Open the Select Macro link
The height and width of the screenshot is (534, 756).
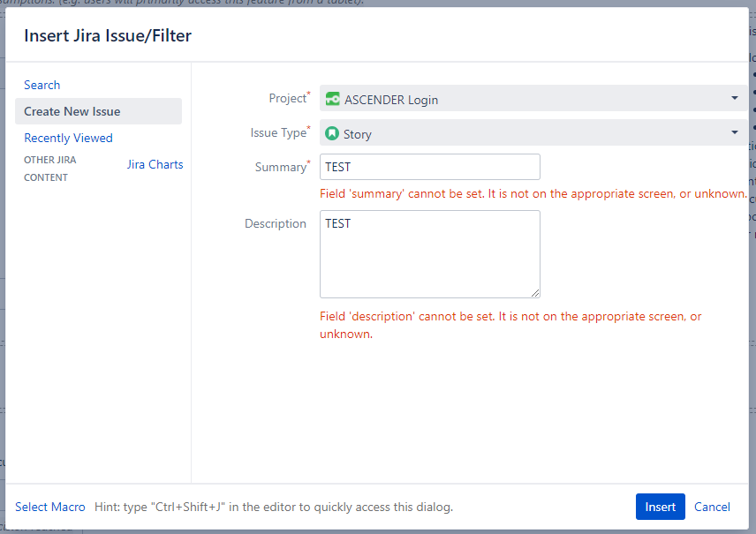(50, 507)
